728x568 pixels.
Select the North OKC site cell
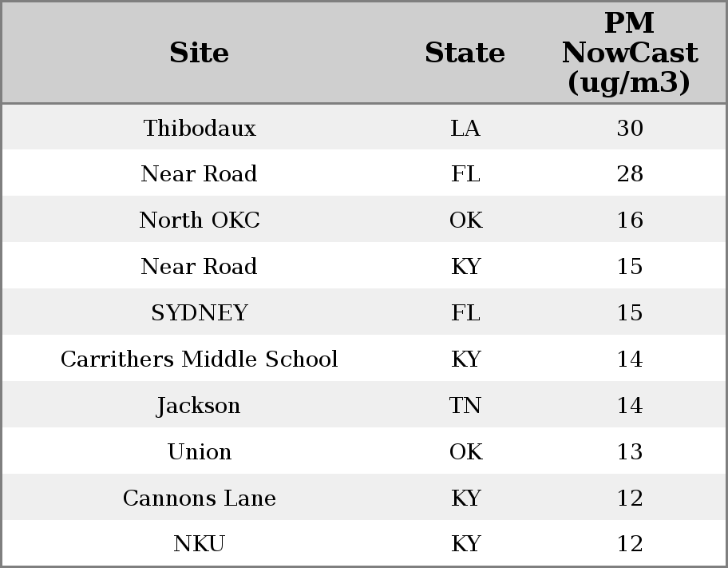pos(200,220)
